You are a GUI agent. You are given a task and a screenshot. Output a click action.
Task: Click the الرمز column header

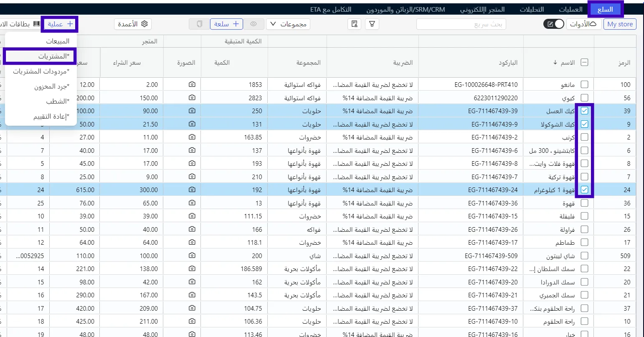(624, 63)
